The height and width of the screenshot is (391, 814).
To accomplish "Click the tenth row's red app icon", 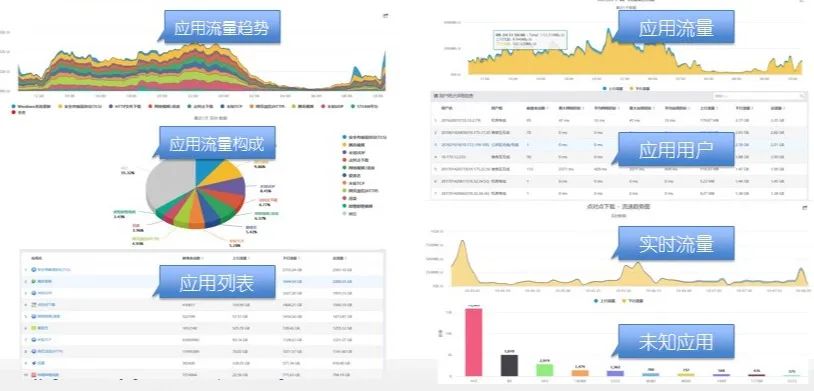I will 34,374.
